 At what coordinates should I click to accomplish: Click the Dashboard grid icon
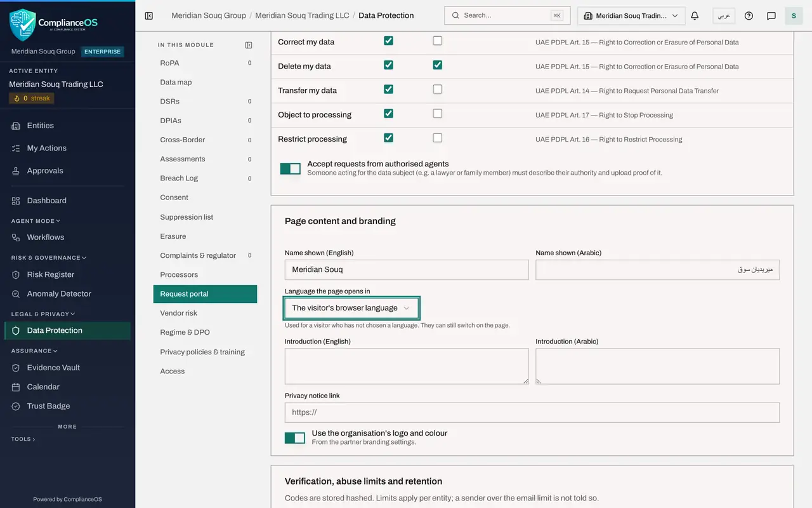[16, 201]
